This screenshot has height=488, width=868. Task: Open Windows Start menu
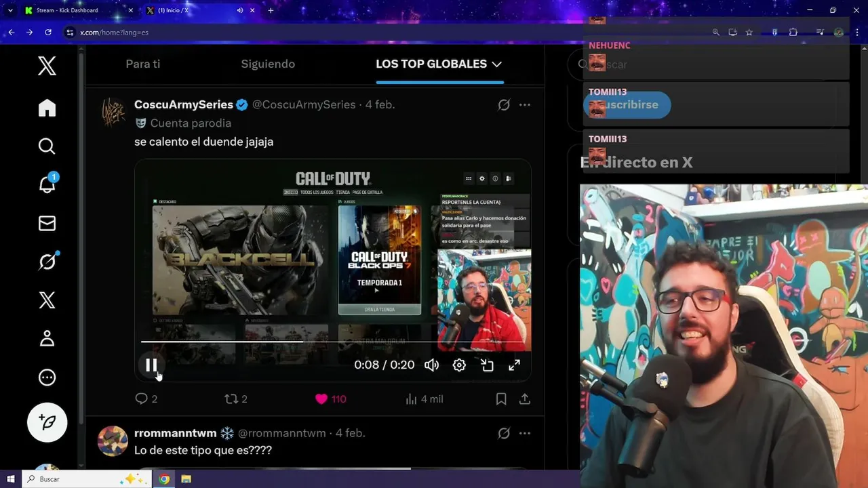(10, 479)
